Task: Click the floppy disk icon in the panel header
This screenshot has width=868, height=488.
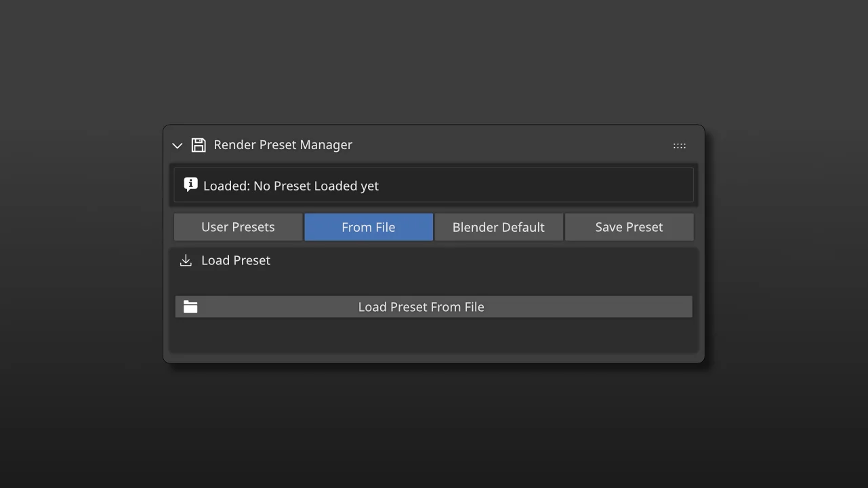Action: coord(199,144)
